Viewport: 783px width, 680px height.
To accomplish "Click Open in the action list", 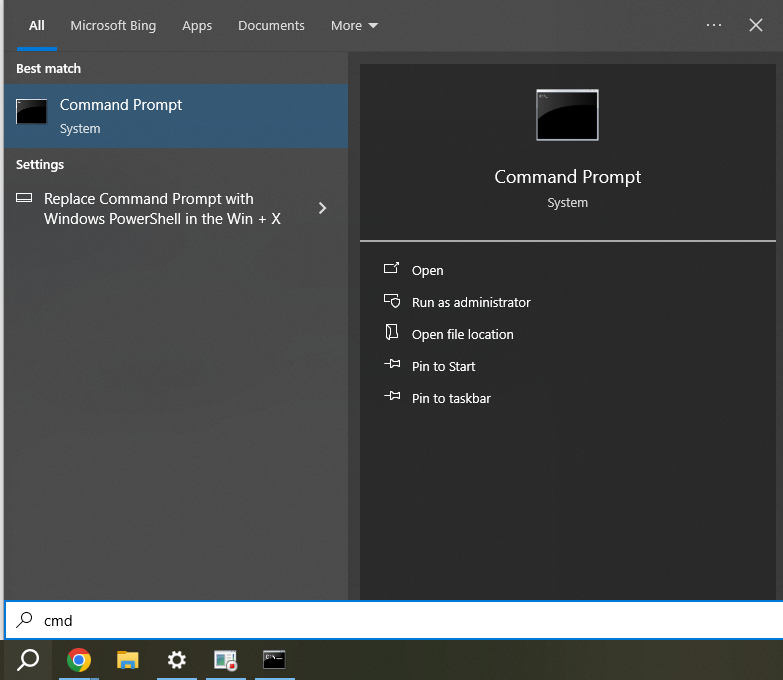I will pos(427,271).
